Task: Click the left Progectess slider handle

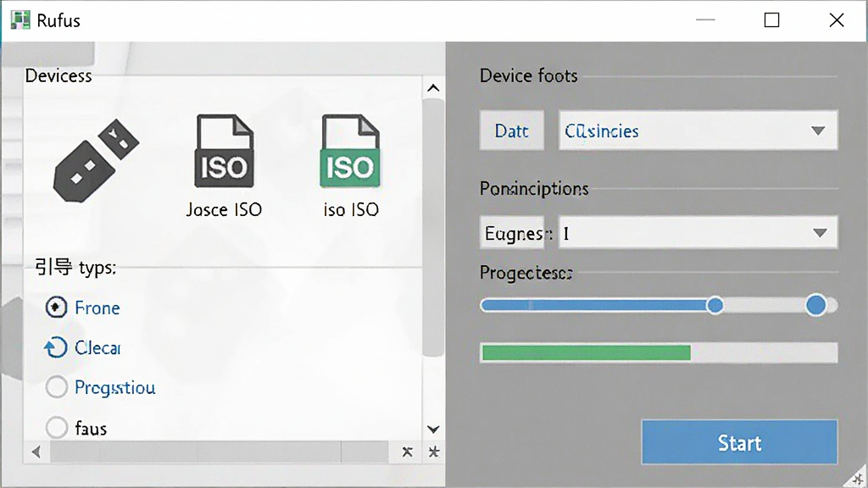Action: click(x=715, y=305)
